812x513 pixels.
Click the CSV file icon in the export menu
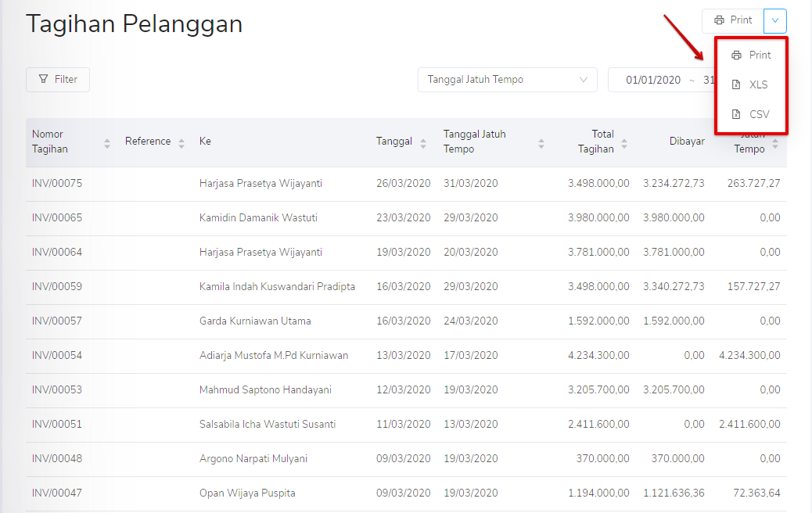pyautogui.click(x=735, y=113)
